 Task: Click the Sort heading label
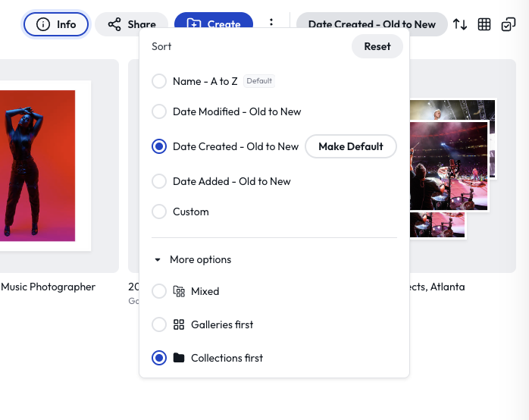161,46
